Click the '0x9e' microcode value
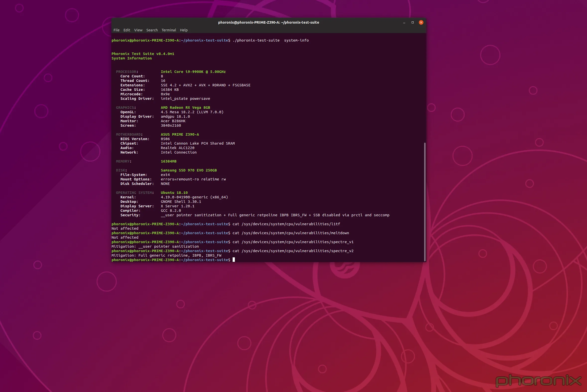587x392 pixels. tap(165, 94)
